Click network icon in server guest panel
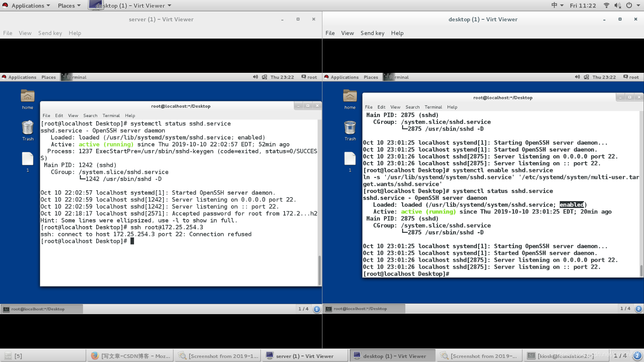Image resolution: width=644 pixels, height=362 pixels. tap(264, 77)
